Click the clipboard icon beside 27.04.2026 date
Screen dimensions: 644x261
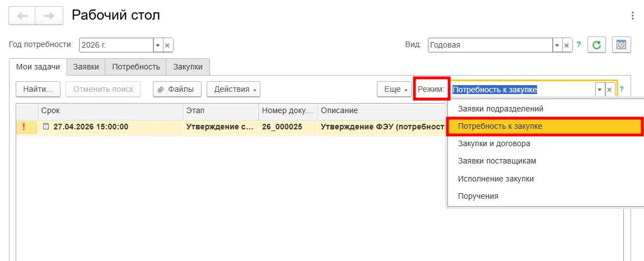pyautogui.click(x=46, y=127)
